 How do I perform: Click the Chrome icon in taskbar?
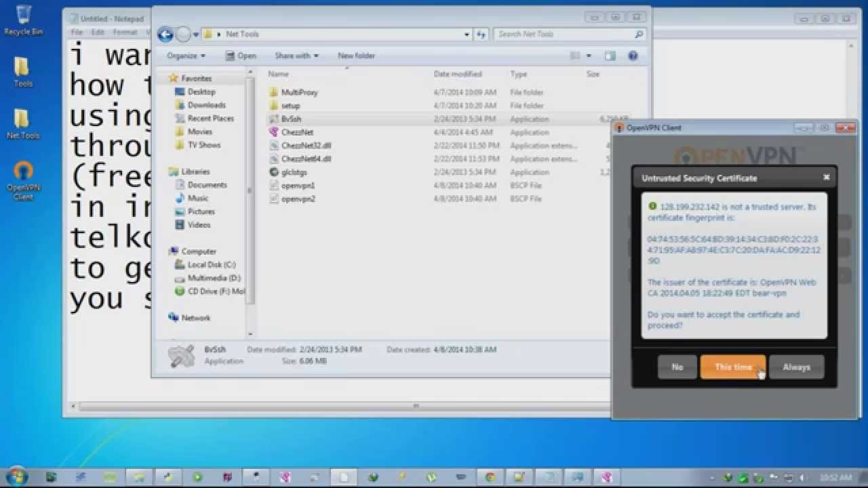[490, 477]
